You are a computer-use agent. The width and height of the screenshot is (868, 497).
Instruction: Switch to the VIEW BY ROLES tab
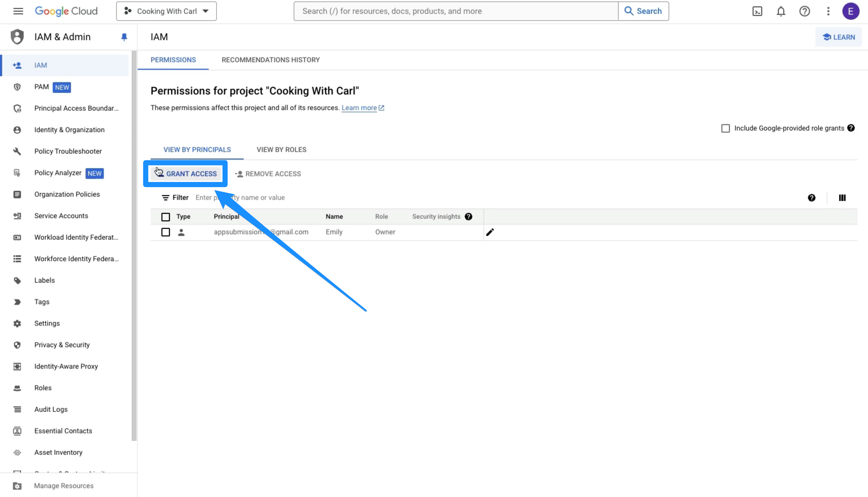[x=281, y=149]
